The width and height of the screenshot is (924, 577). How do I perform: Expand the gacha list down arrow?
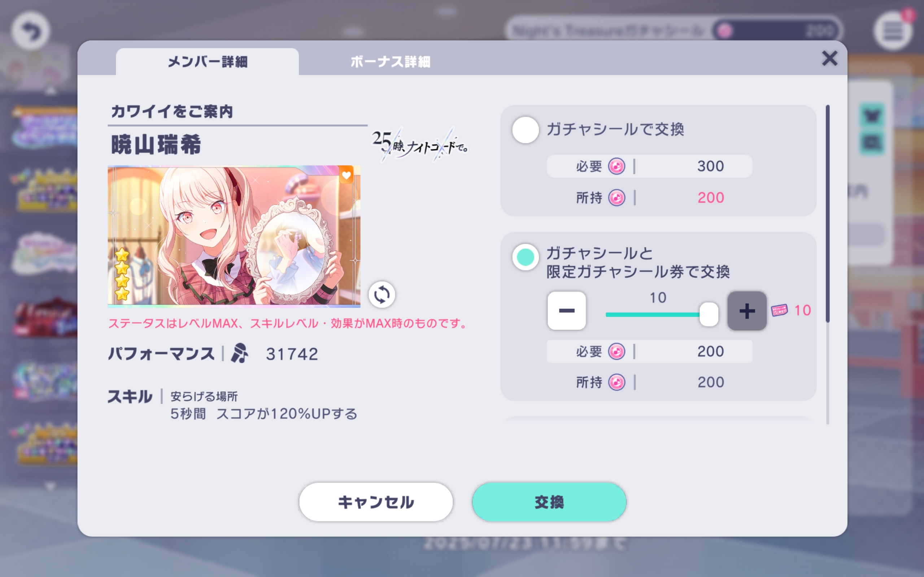[x=51, y=486]
